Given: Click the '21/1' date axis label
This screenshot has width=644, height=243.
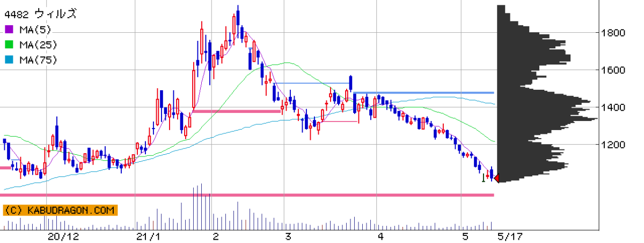Looking at the screenshot, I should pyautogui.click(x=148, y=237).
